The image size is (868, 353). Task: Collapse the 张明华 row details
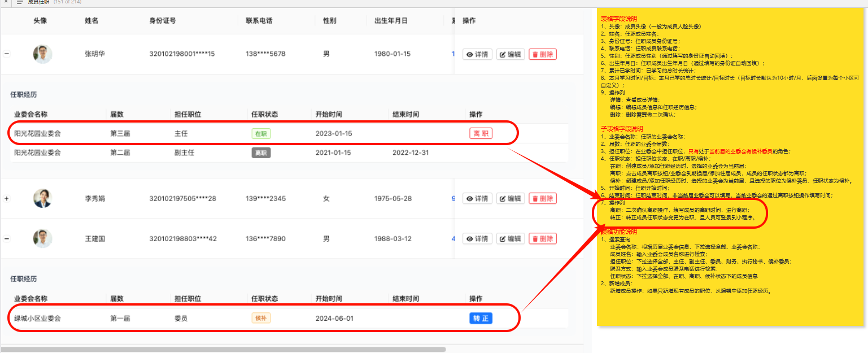click(7, 54)
